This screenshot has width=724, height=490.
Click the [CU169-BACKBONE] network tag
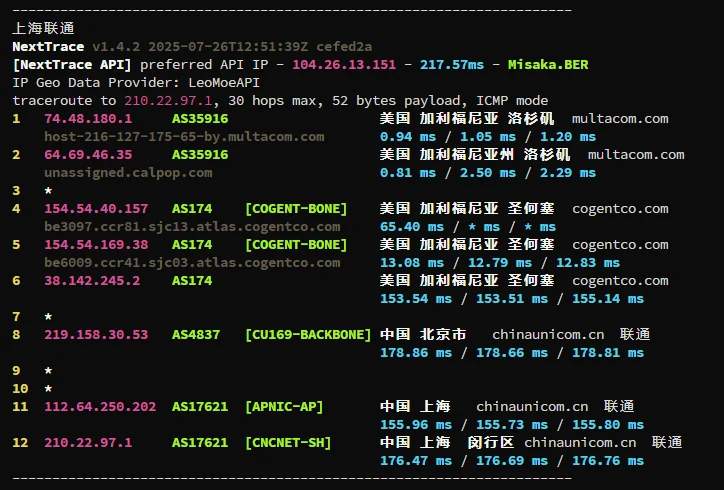[308, 335]
